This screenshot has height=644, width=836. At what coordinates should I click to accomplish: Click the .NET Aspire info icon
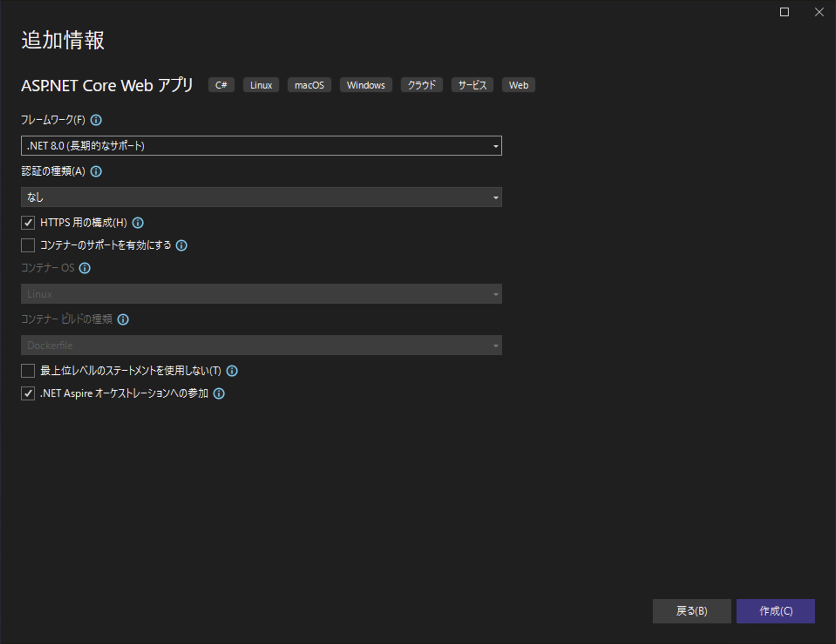[x=219, y=393]
